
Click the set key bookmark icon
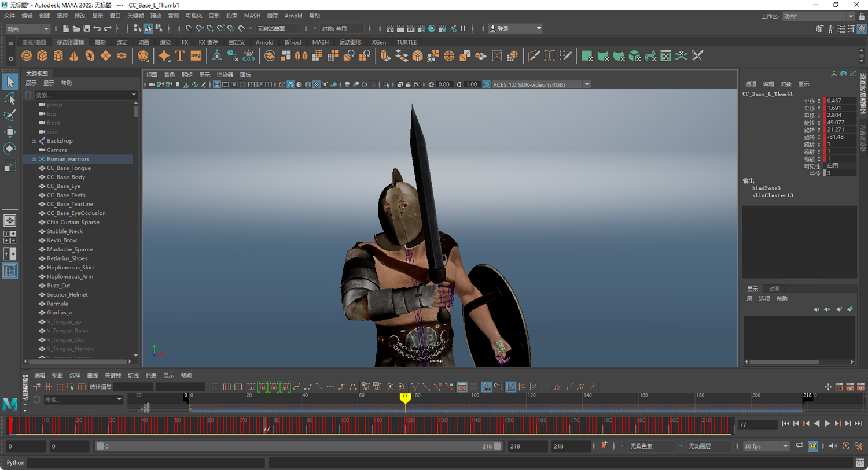(604, 446)
